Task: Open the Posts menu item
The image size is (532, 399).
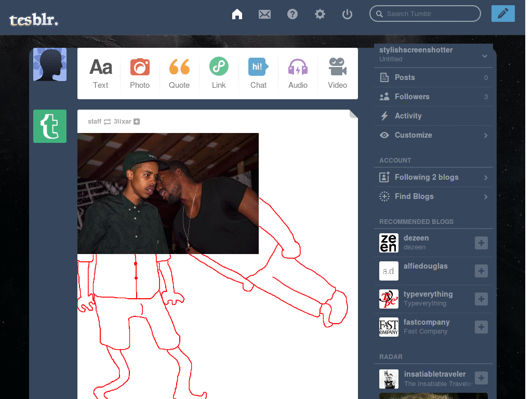Action: (x=433, y=77)
